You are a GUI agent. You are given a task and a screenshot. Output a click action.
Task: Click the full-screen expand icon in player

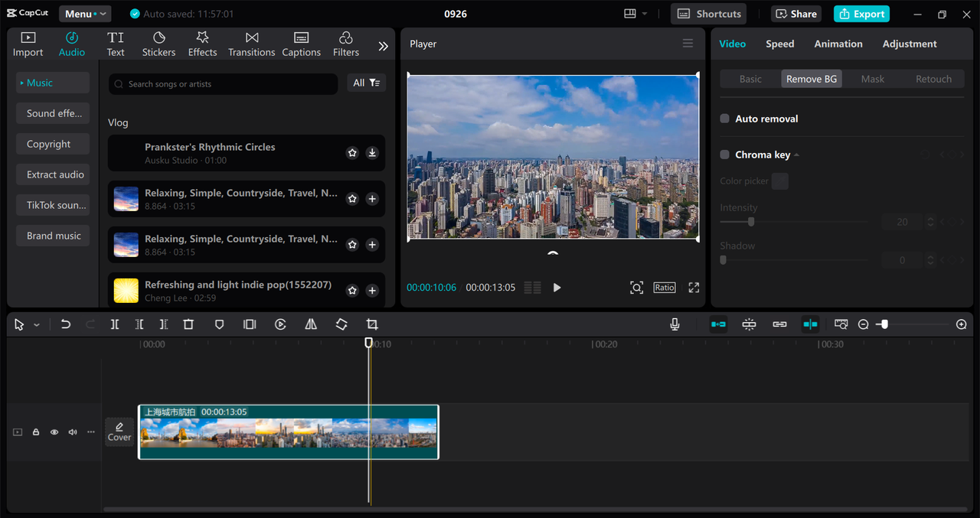[694, 288]
